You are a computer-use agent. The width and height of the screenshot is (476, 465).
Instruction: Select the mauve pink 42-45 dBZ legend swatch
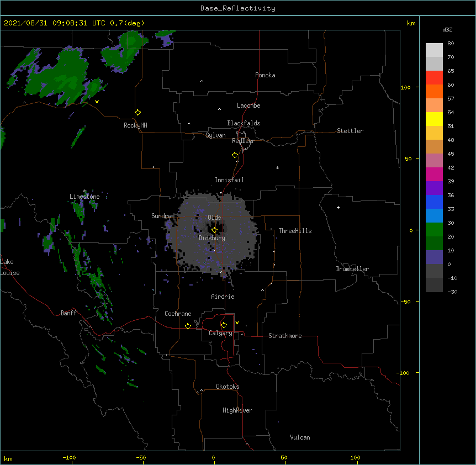tap(434, 161)
